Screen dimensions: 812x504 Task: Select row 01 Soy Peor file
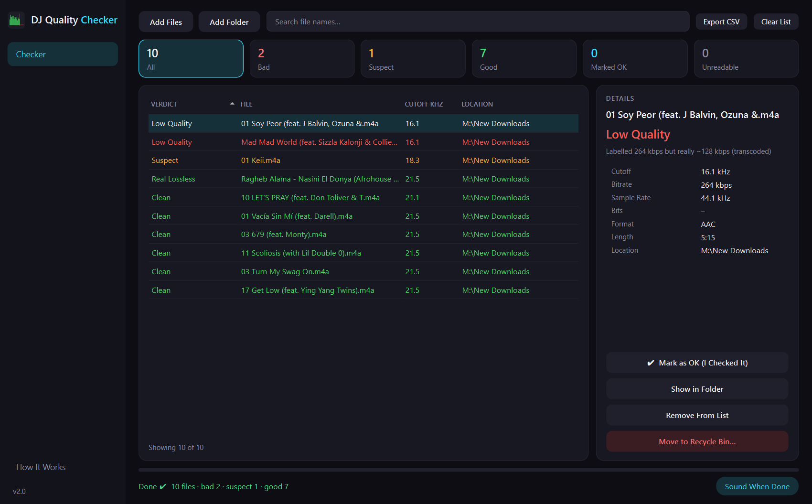(x=363, y=123)
